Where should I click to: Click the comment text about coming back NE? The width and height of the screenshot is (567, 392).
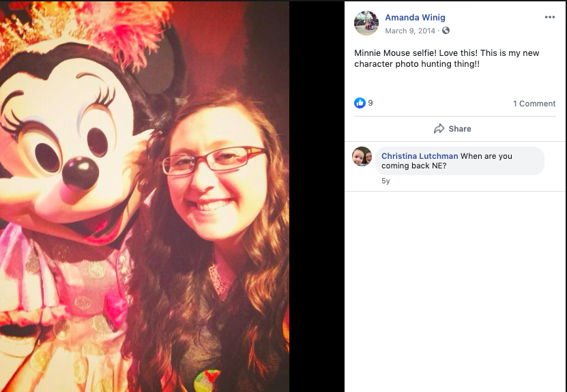tap(447, 161)
